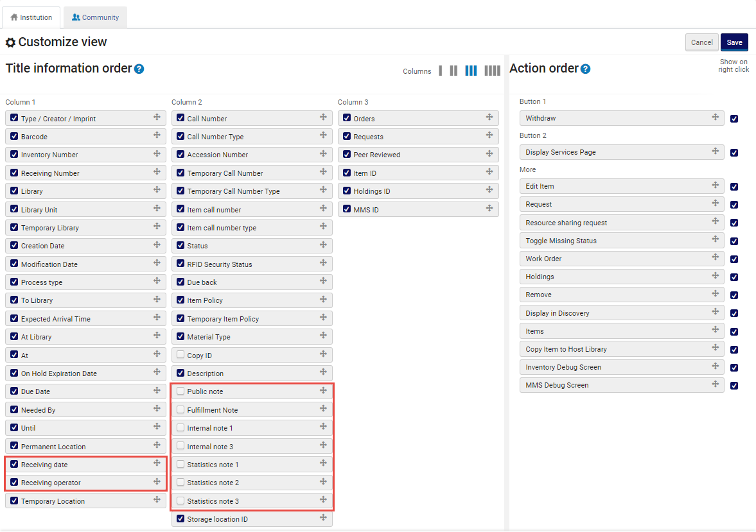Screen dimensions: 756x532
Task: Select the Inventory Debug Screen row
Action: click(x=622, y=367)
